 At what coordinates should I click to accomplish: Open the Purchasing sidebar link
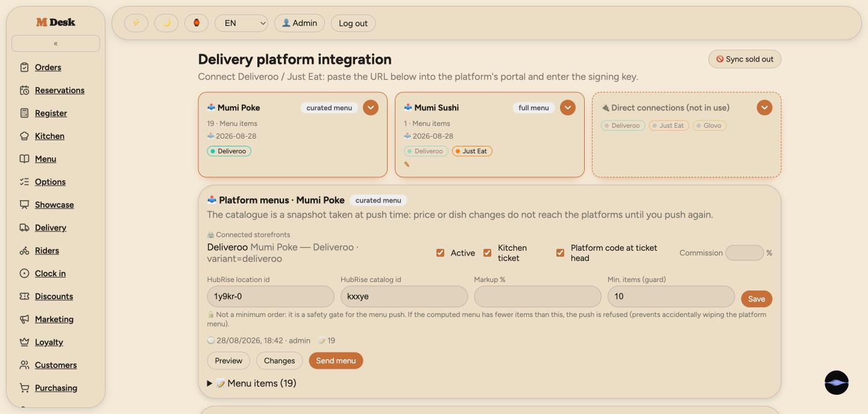click(56, 388)
